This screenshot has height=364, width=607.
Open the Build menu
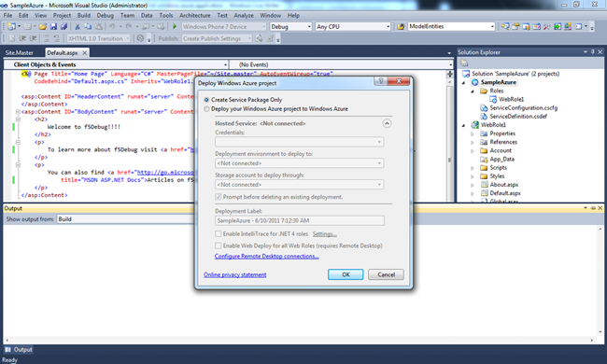pos(84,16)
